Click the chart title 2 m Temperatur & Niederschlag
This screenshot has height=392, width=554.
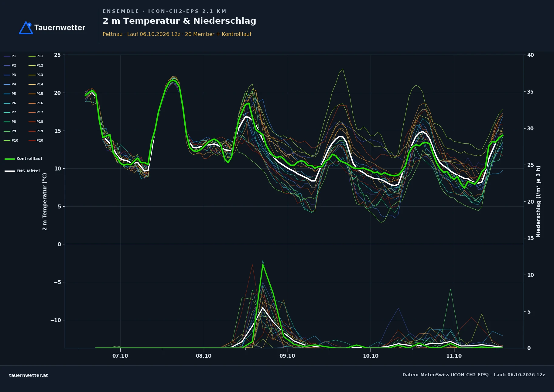[x=180, y=21]
